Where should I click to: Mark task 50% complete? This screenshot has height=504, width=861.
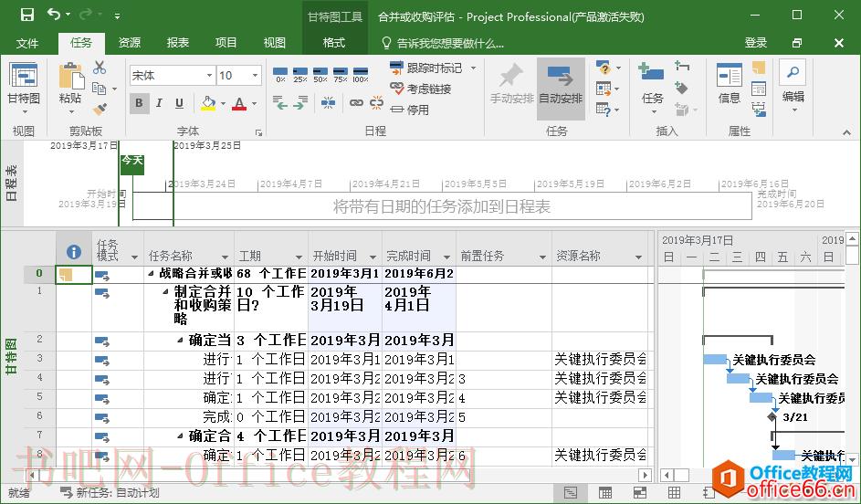pos(320,75)
